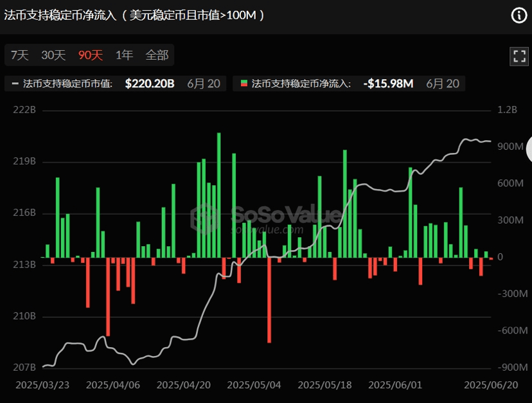Screen dimensions: 532x403
Task: Select the 7天 time range
Action: click(x=20, y=55)
